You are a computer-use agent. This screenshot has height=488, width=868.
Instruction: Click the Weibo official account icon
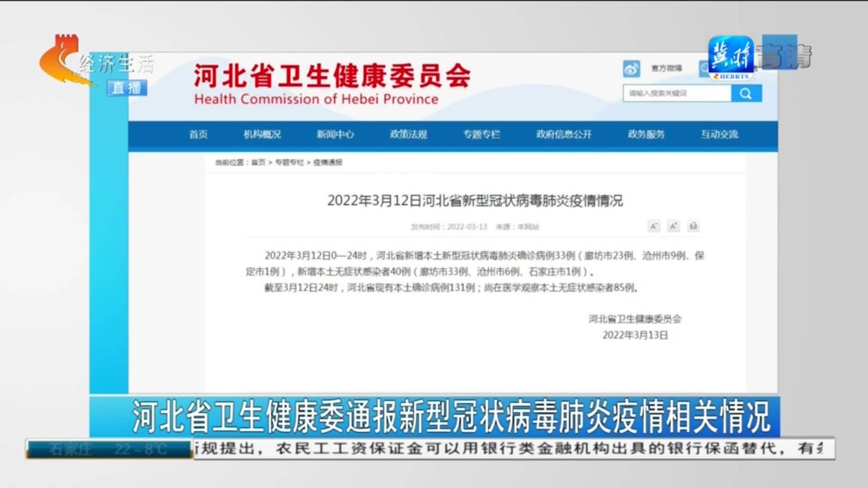632,68
